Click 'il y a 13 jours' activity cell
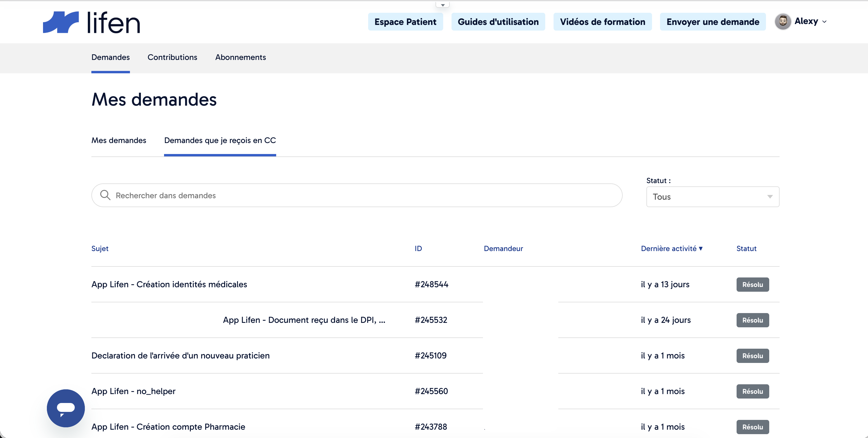The height and width of the screenshot is (438, 868). pyautogui.click(x=665, y=284)
